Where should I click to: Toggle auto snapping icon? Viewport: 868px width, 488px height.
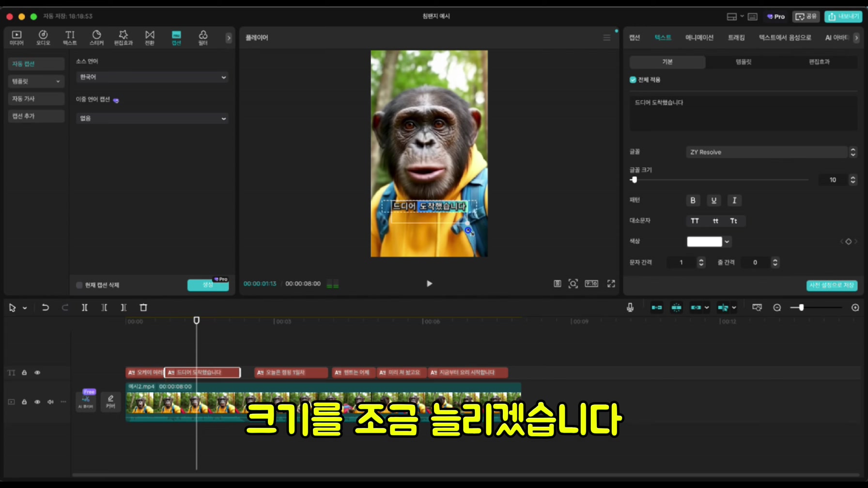pos(676,307)
